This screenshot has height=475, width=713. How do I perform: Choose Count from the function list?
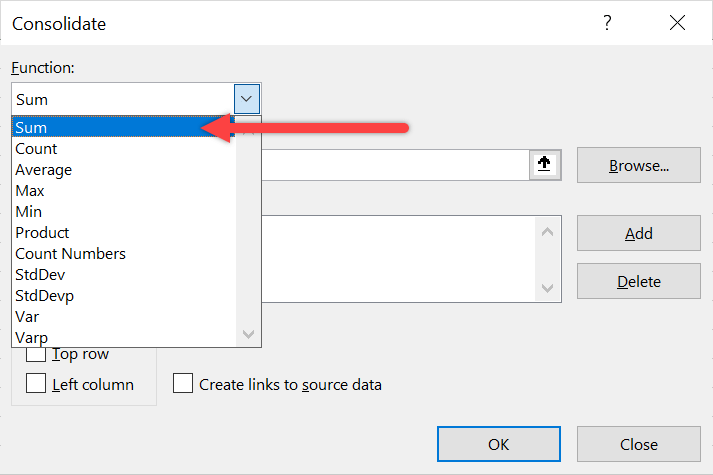124,149
